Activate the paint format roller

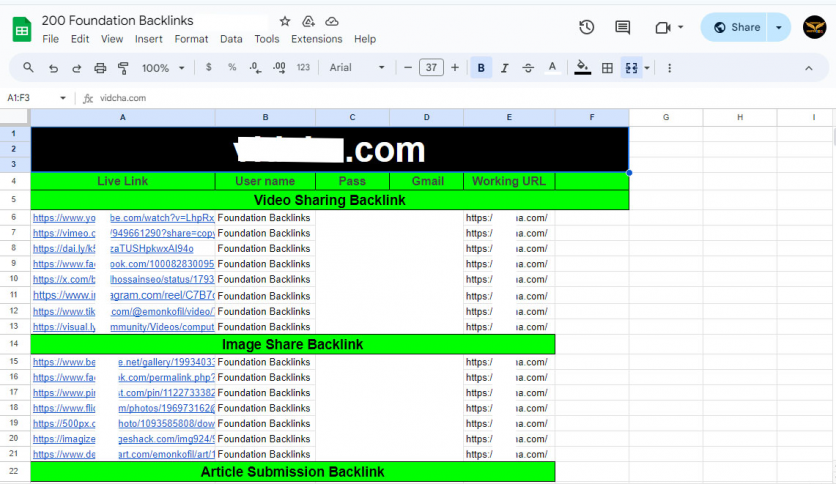[x=123, y=68]
